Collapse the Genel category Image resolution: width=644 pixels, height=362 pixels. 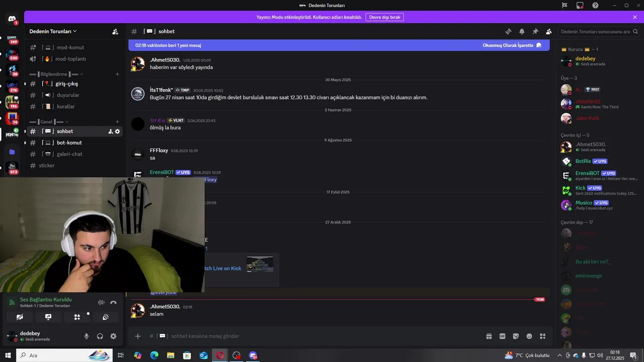(x=49, y=122)
